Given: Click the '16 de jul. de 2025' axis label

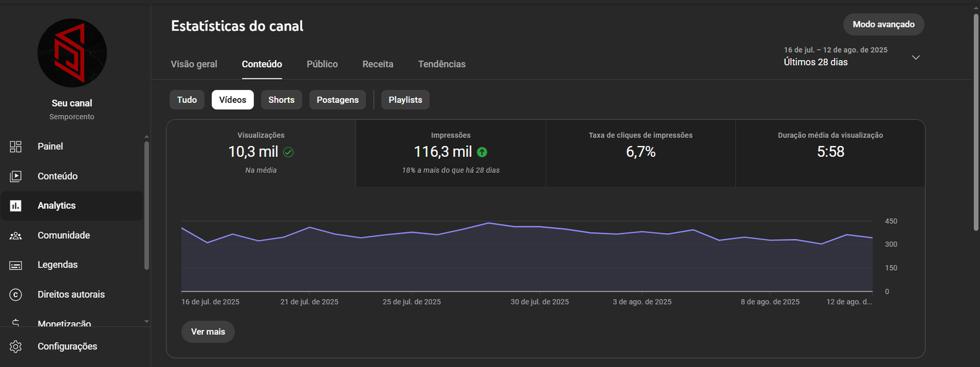Looking at the screenshot, I should (210, 302).
